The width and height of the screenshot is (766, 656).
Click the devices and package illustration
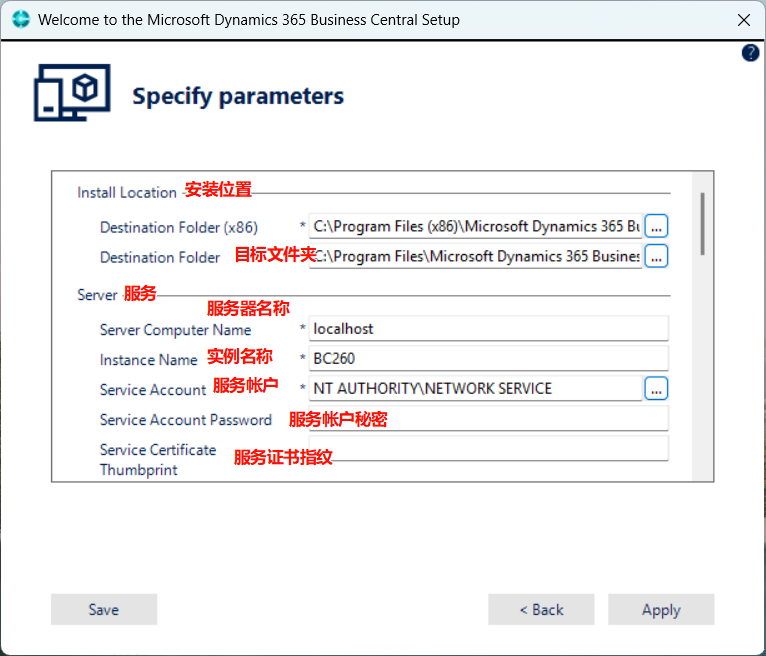tap(72, 93)
